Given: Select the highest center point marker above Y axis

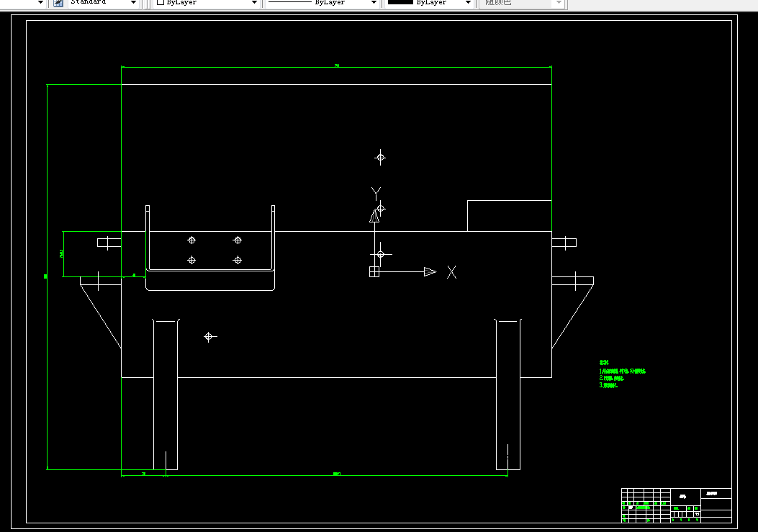Looking at the screenshot, I should (381, 157).
